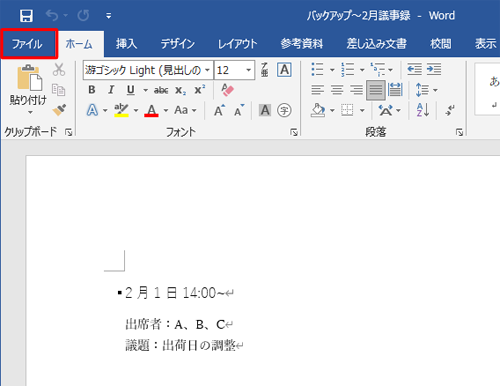The image size is (500, 386).
Task: Increase paragraph indent
Action: tap(434, 69)
